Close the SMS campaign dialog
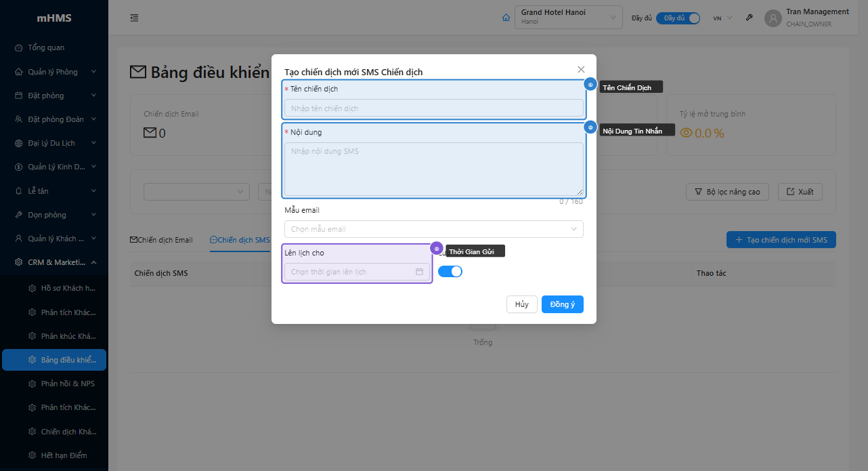The height and width of the screenshot is (471, 868). click(581, 69)
